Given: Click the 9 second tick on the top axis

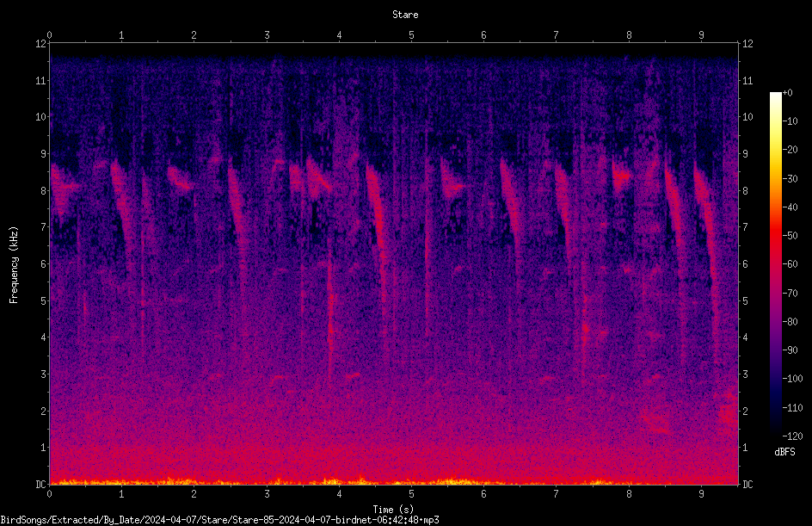Looking at the screenshot, I should tap(701, 34).
